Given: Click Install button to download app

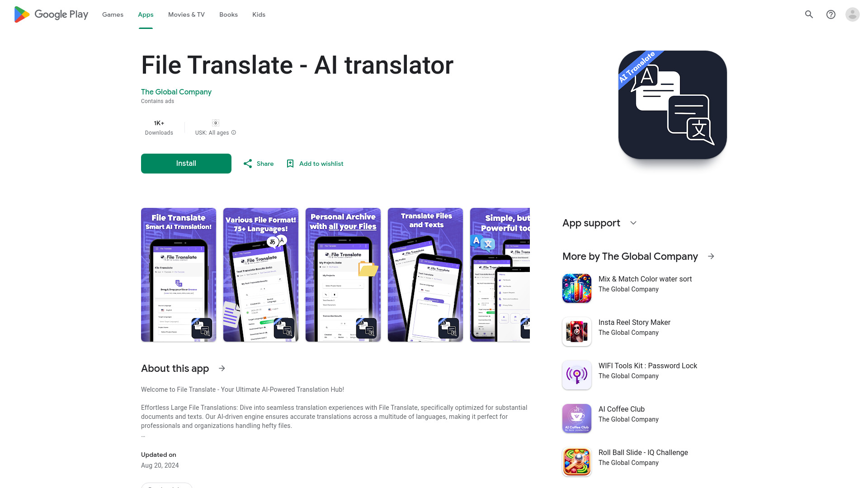Looking at the screenshot, I should tap(186, 163).
